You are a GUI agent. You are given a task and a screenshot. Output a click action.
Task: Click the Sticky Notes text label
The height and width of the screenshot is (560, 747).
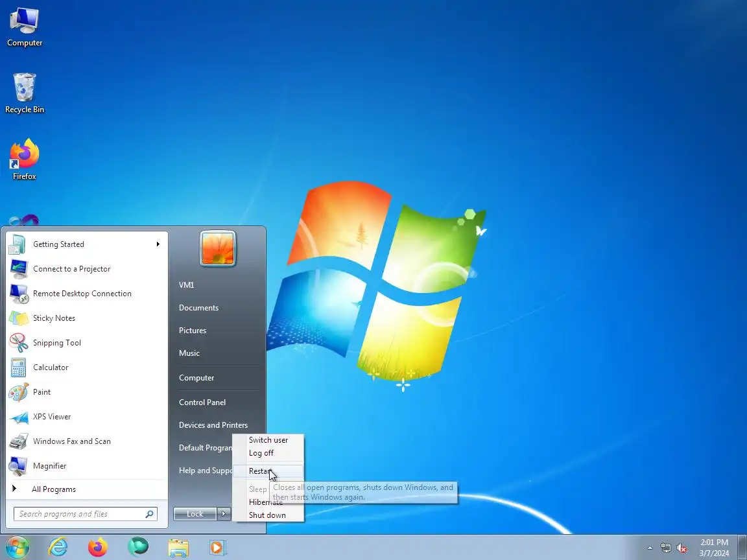(x=54, y=318)
